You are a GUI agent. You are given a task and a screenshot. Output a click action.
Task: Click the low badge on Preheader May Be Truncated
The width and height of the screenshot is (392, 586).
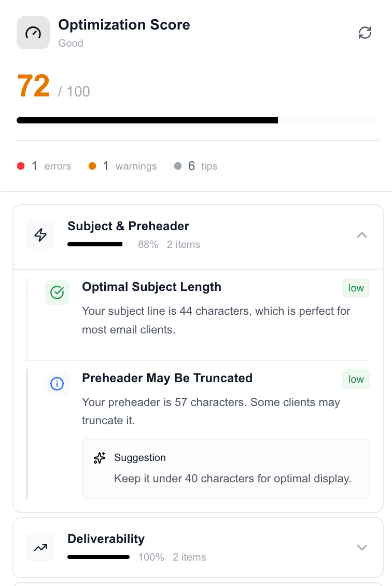356,379
